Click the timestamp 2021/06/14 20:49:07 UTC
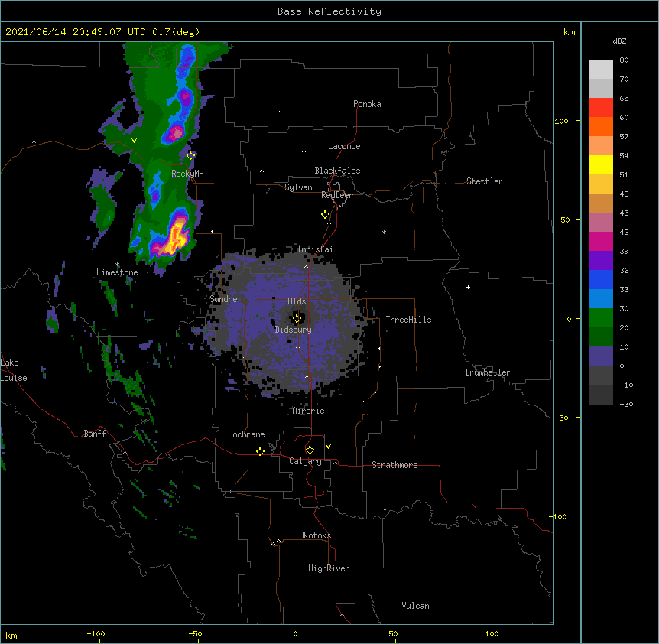659x644 pixels. pos(76,32)
